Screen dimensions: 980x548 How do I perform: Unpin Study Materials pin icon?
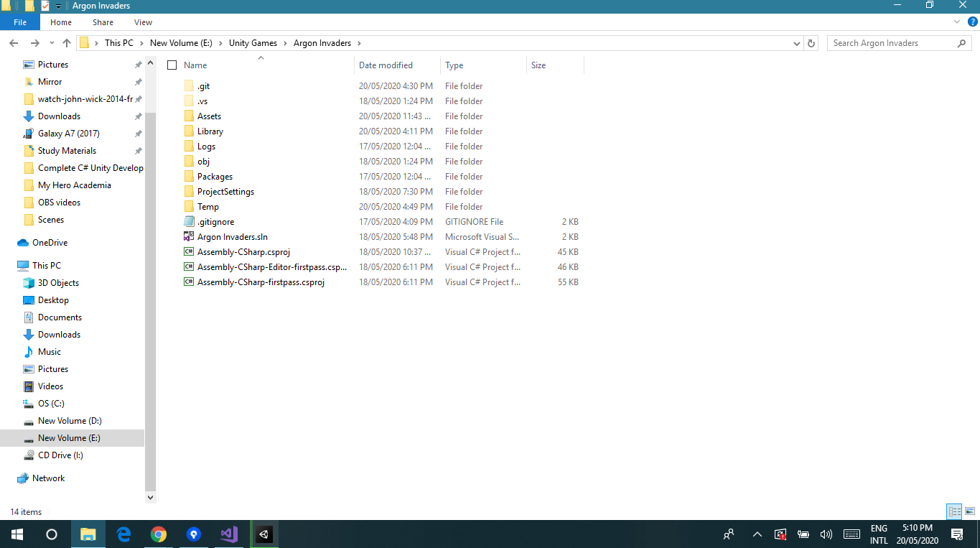pyautogui.click(x=138, y=151)
